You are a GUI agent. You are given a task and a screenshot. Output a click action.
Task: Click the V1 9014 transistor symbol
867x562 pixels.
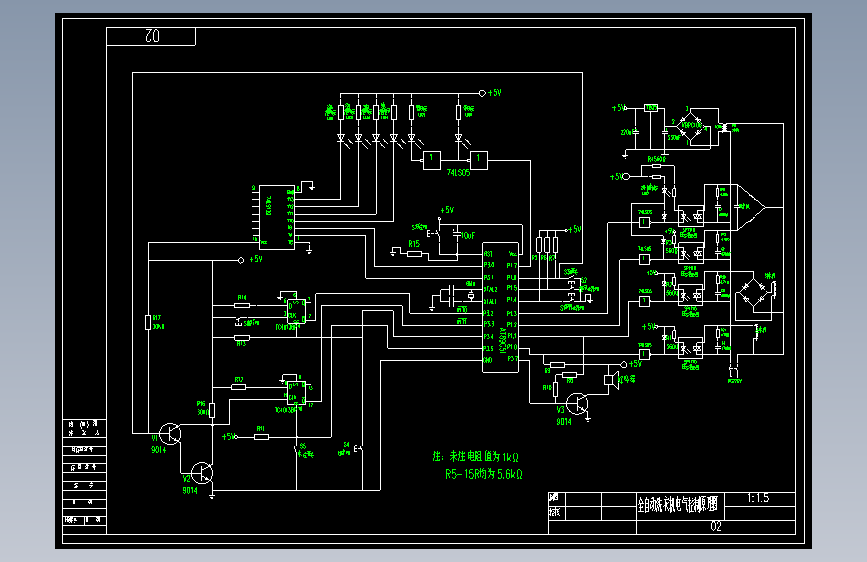(x=170, y=434)
